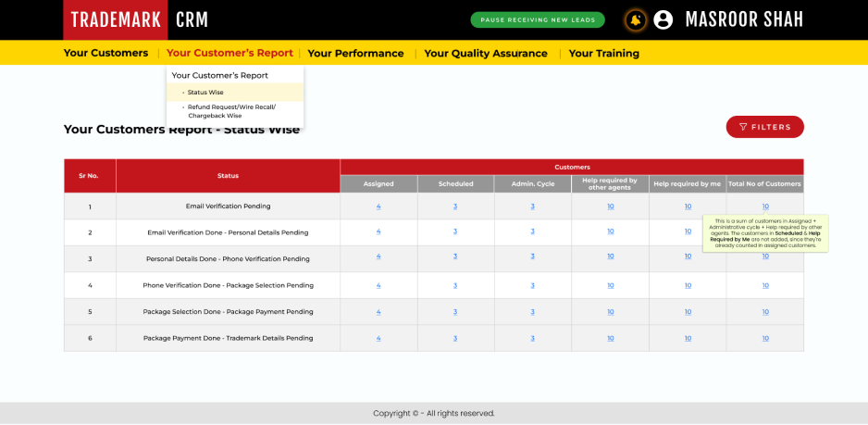Select Status Wise from dropdown
868x425 pixels.
pyautogui.click(x=205, y=93)
